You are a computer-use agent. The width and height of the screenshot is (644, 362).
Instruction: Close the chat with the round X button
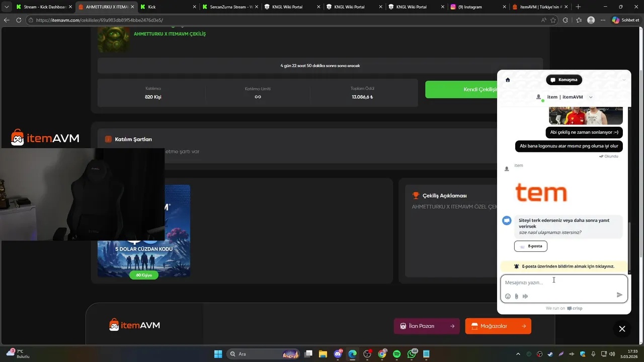pos(622,329)
